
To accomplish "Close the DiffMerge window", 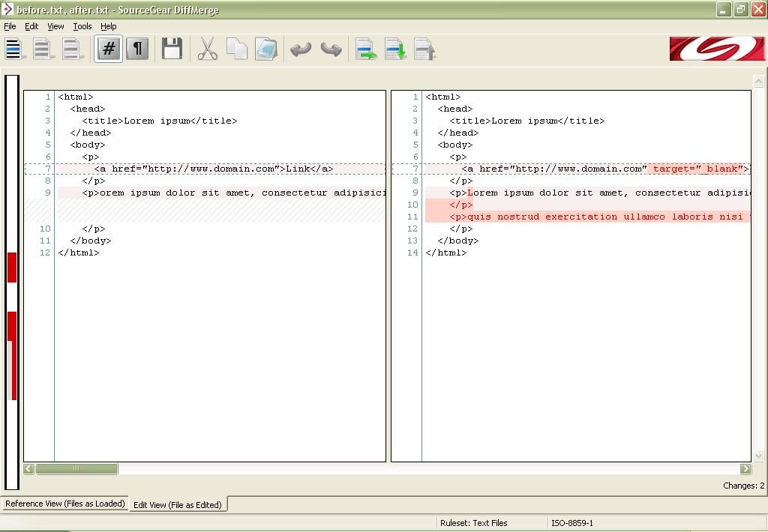I will click(x=757, y=9).
